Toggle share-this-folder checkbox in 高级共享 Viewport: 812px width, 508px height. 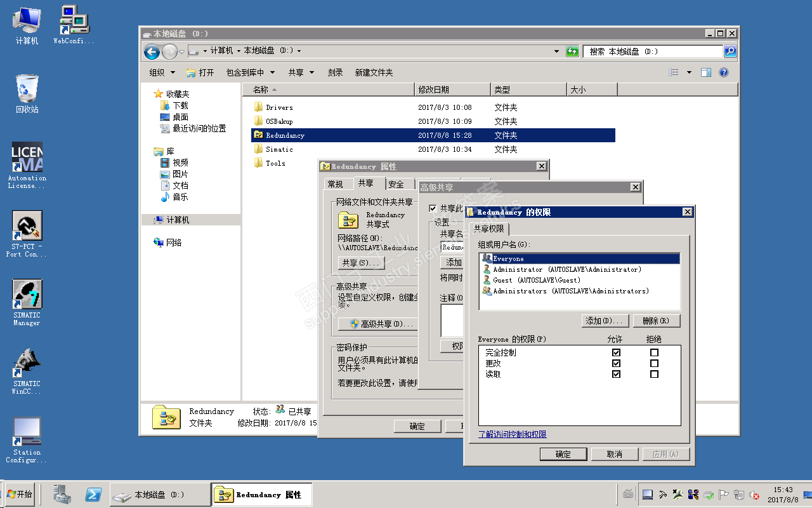click(433, 208)
